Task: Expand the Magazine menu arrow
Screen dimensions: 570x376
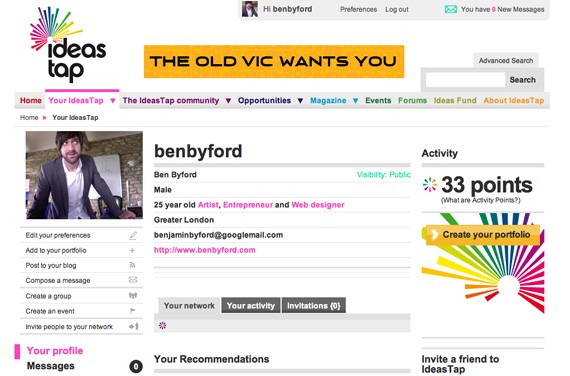Action: (x=356, y=101)
